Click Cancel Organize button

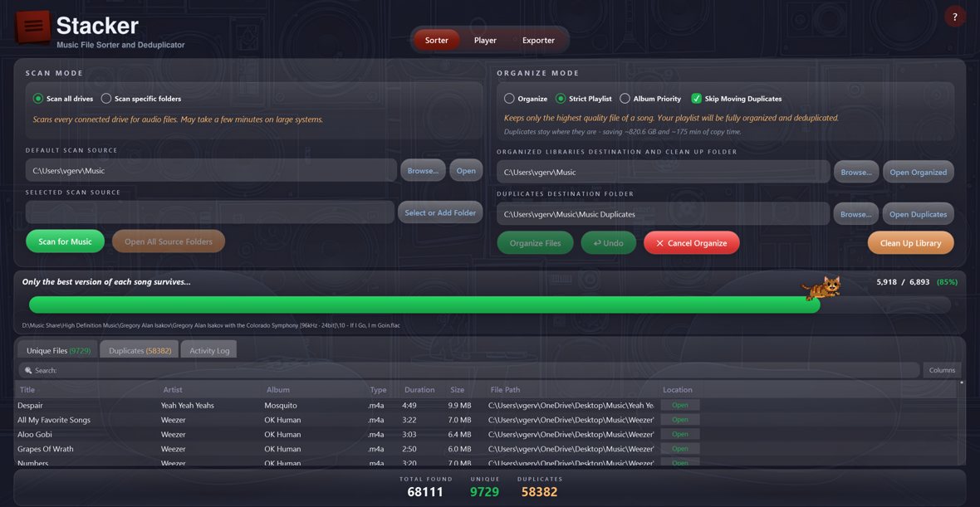[x=691, y=243]
